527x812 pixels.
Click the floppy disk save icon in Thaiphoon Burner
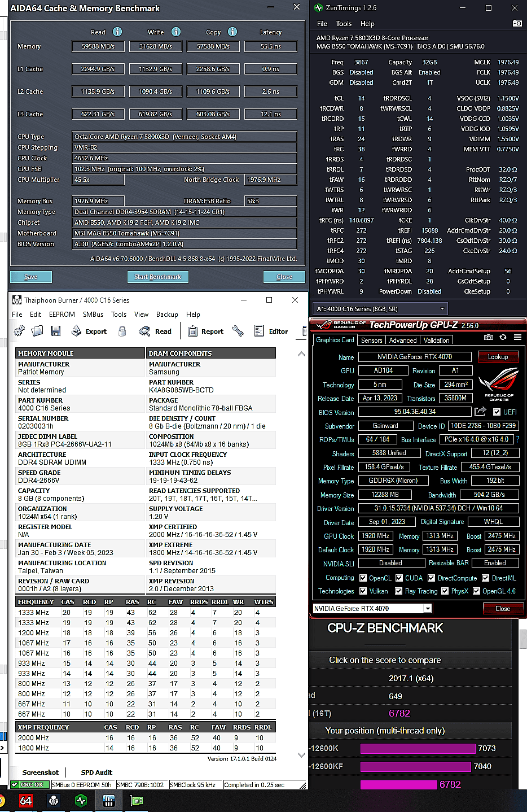click(55, 331)
